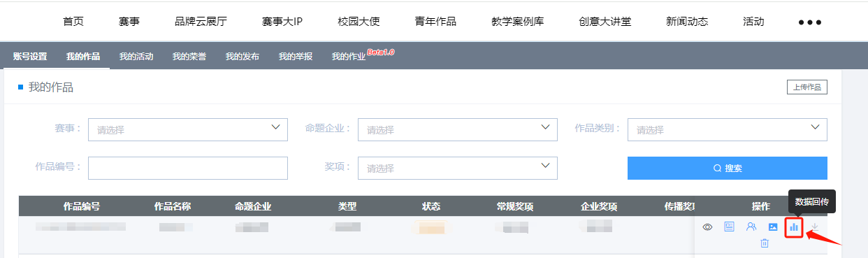Delete work with trash icon
The height and width of the screenshot is (258, 868).
point(765,243)
